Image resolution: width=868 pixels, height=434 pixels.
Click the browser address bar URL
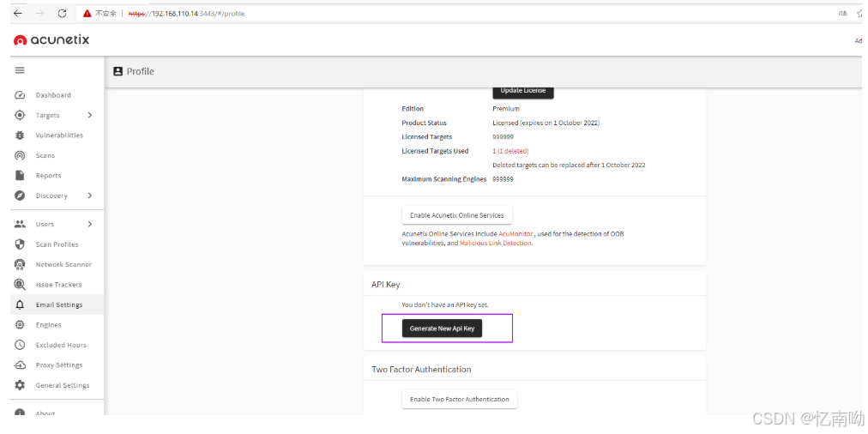click(186, 14)
